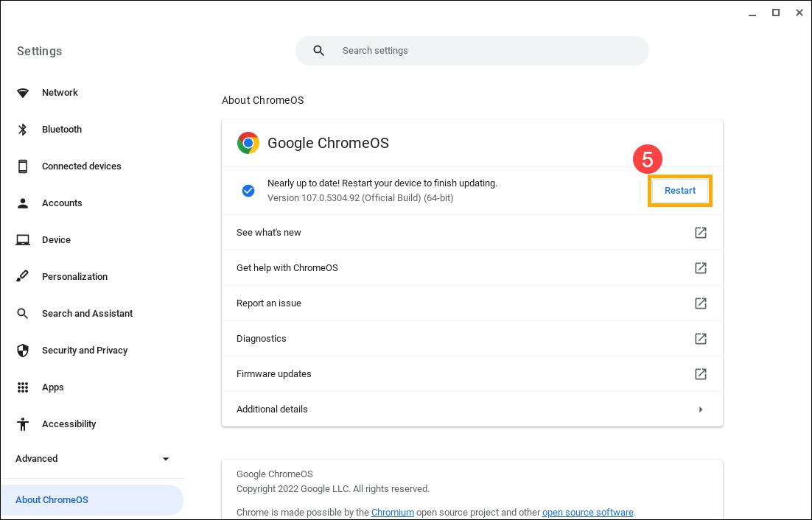Click the magnifier icon in search bar

319,51
